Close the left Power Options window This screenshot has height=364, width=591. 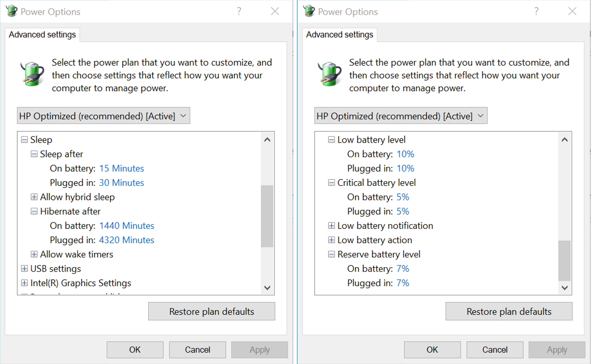[x=275, y=11]
